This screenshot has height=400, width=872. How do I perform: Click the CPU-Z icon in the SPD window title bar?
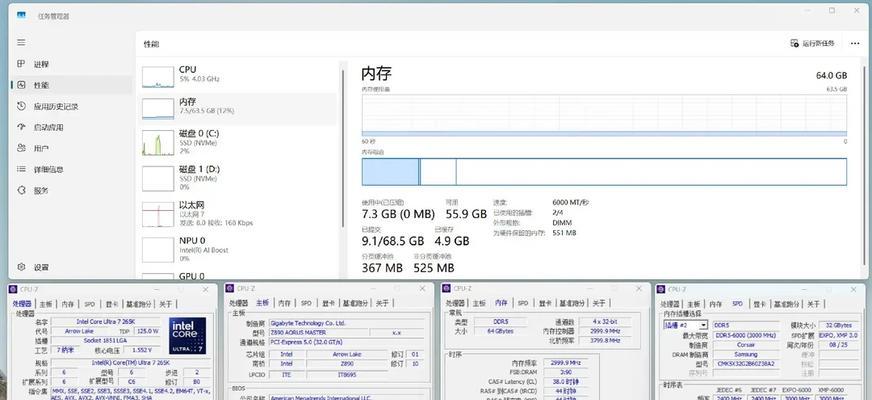[661, 289]
